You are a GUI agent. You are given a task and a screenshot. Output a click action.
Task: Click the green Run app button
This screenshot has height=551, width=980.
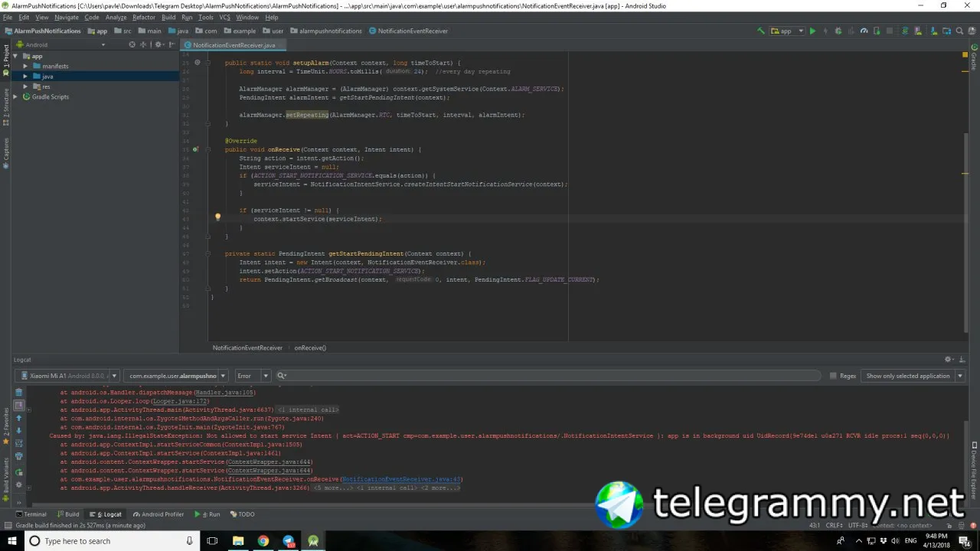click(x=813, y=31)
